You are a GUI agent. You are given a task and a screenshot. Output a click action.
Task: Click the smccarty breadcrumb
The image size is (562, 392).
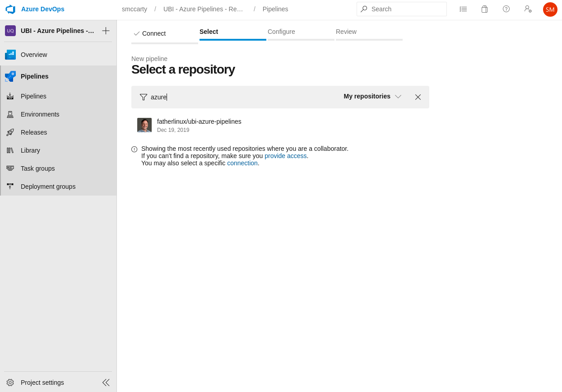pyautogui.click(x=135, y=9)
